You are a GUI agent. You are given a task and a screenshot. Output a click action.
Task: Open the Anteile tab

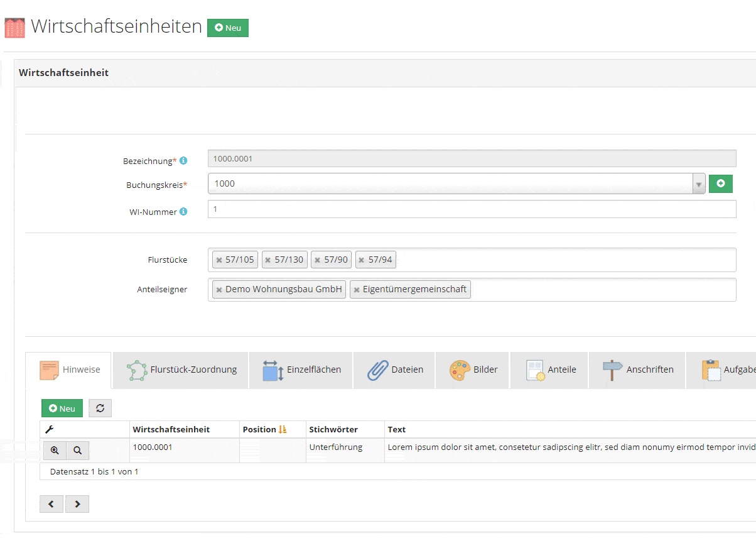549,370
